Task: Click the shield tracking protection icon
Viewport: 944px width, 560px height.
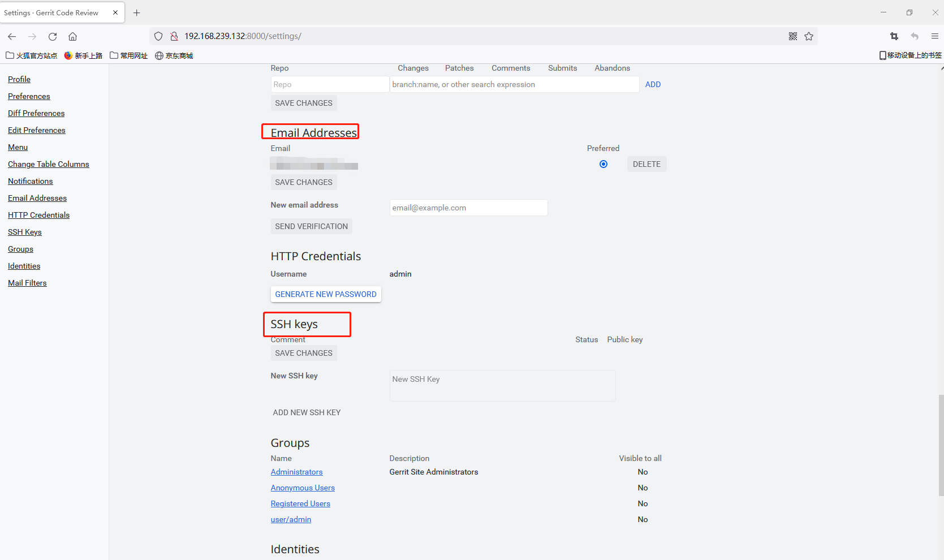Action: tap(158, 36)
